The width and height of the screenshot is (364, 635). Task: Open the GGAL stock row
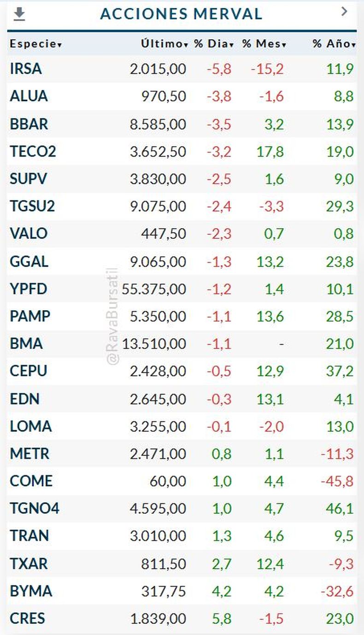pos(182,261)
